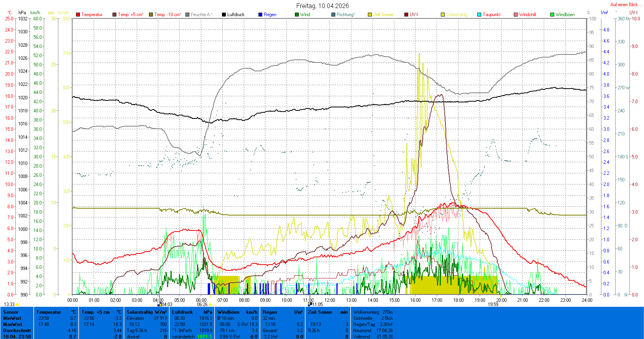Click the sun icon next to 13:33

[17, 304]
